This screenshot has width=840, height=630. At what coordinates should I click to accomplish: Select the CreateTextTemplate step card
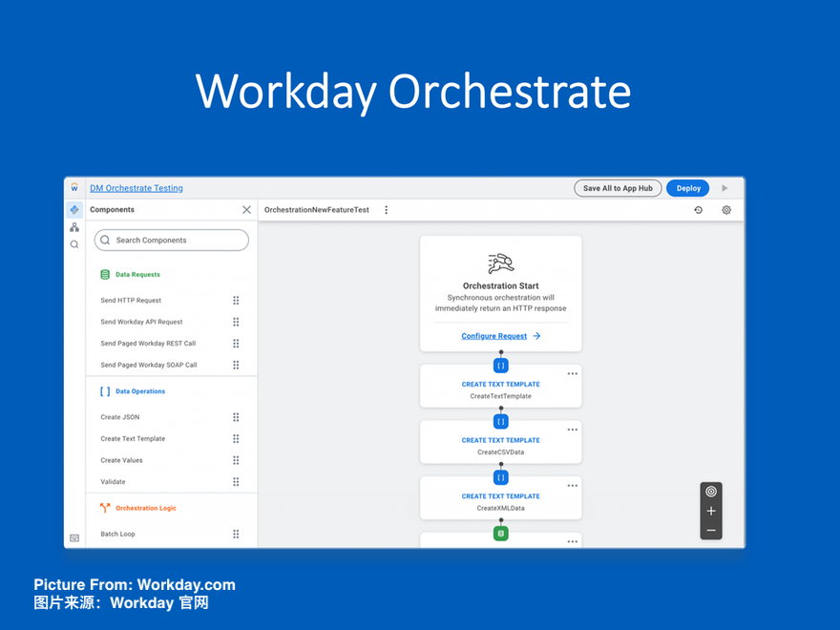(x=501, y=387)
